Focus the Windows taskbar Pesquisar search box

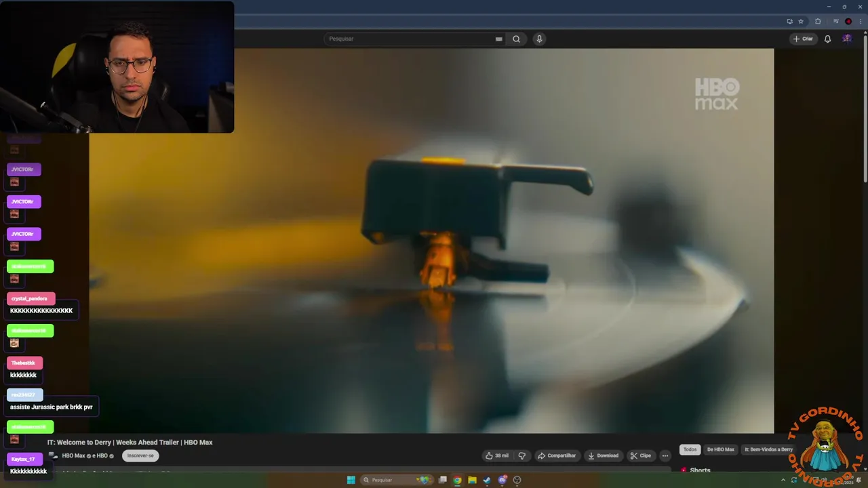pyautogui.click(x=397, y=480)
